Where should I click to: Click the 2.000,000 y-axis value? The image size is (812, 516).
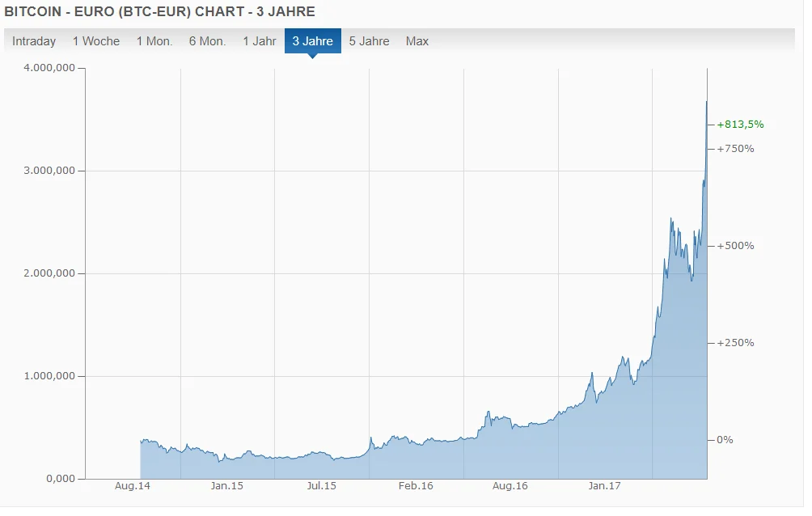49,273
